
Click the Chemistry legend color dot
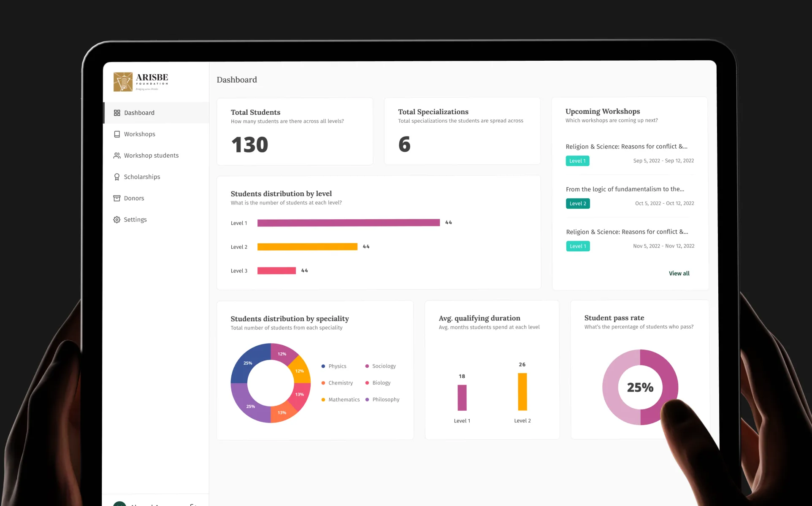pyautogui.click(x=323, y=383)
